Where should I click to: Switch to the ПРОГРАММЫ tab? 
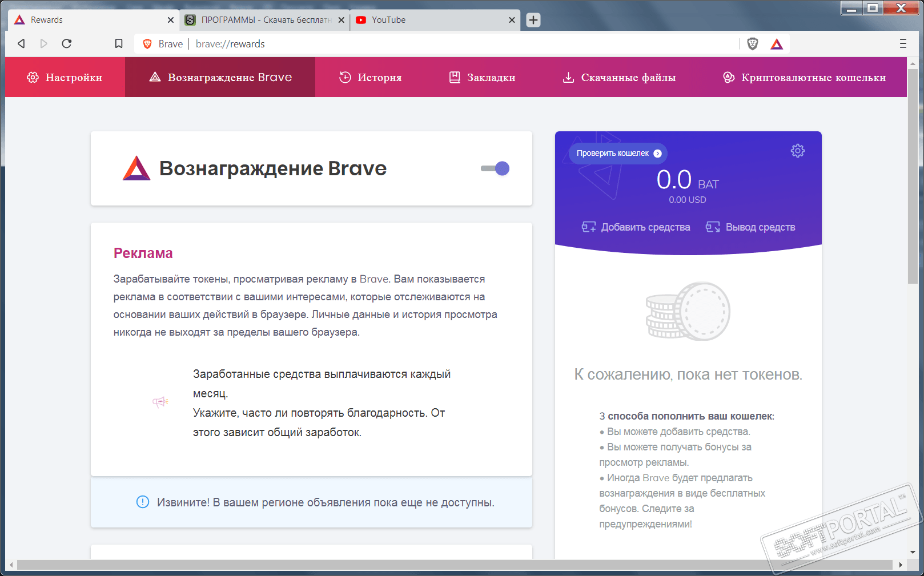[264, 20]
